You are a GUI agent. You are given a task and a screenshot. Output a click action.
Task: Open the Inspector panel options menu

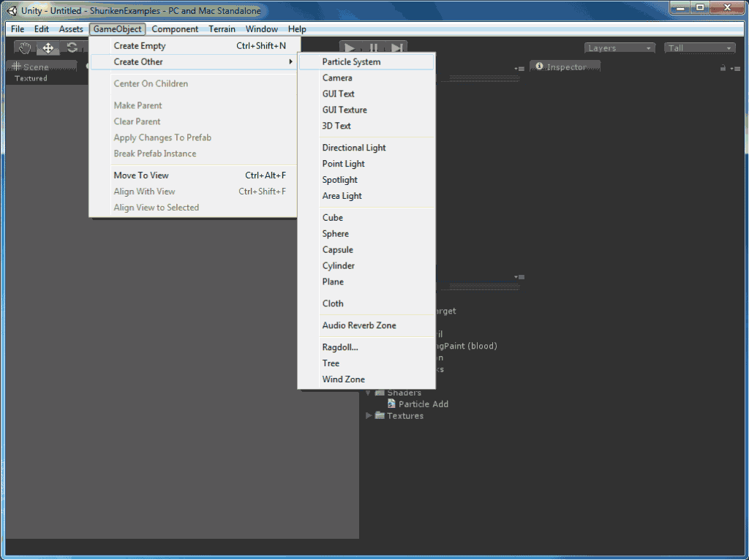(x=735, y=68)
